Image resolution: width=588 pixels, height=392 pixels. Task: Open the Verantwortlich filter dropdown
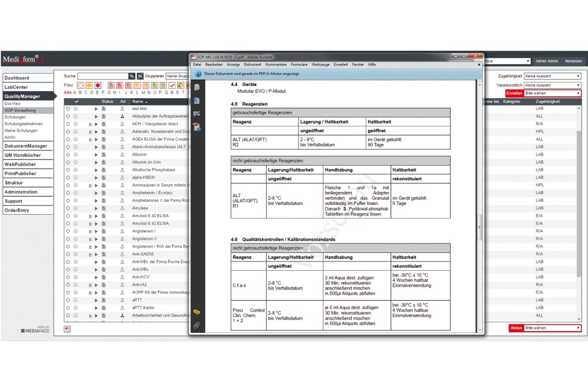[552, 85]
